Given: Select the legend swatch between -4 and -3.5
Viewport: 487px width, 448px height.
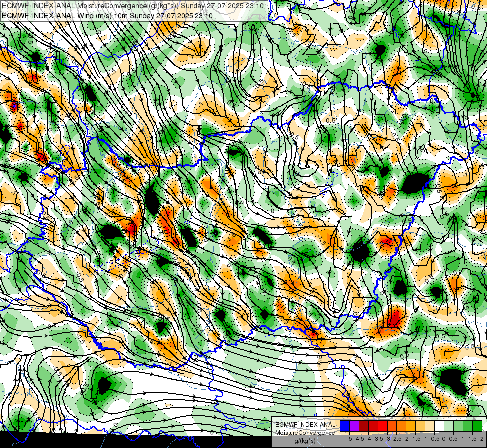Looking at the screenshot, I should (x=373, y=426).
